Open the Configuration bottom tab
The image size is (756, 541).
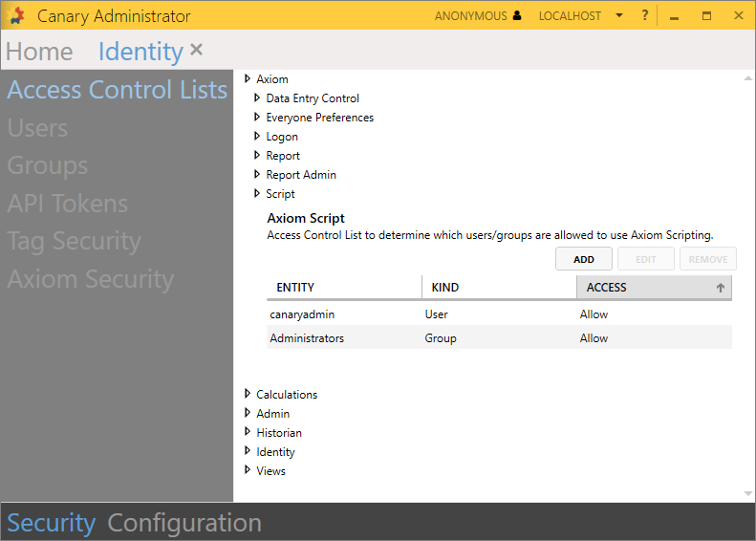tap(184, 523)
